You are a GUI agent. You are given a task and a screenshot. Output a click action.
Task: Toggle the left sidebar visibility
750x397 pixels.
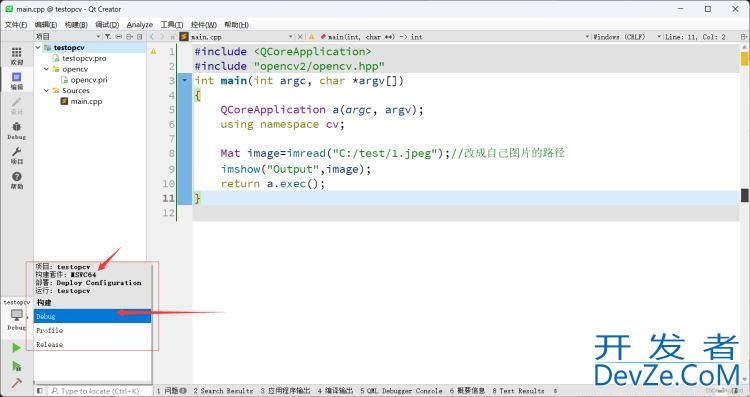tap(40, 391)
